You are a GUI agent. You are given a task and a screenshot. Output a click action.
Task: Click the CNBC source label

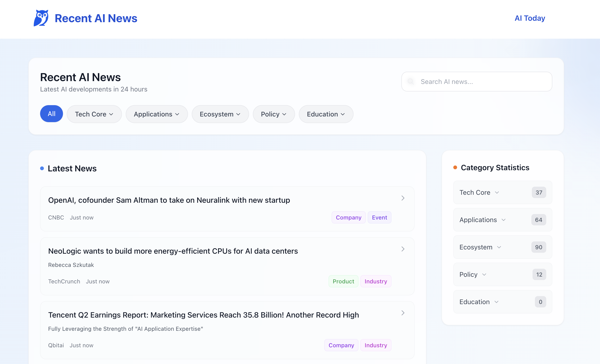[x=56, y=217]
